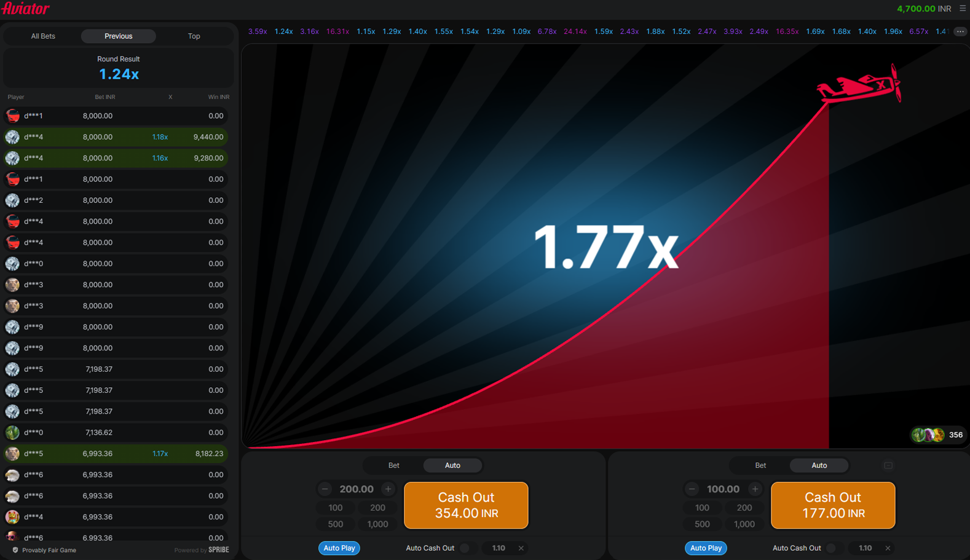Expand round history with three-dots button
Viewport: 970px width, 560px height.
960,31
